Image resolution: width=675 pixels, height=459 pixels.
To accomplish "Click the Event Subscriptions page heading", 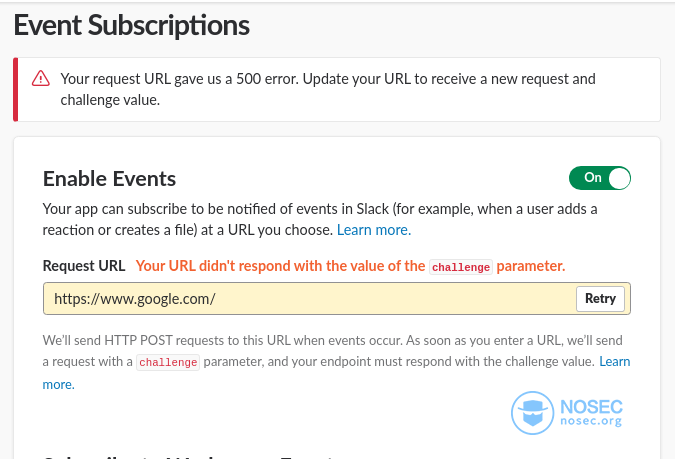I will click(132, 25).
